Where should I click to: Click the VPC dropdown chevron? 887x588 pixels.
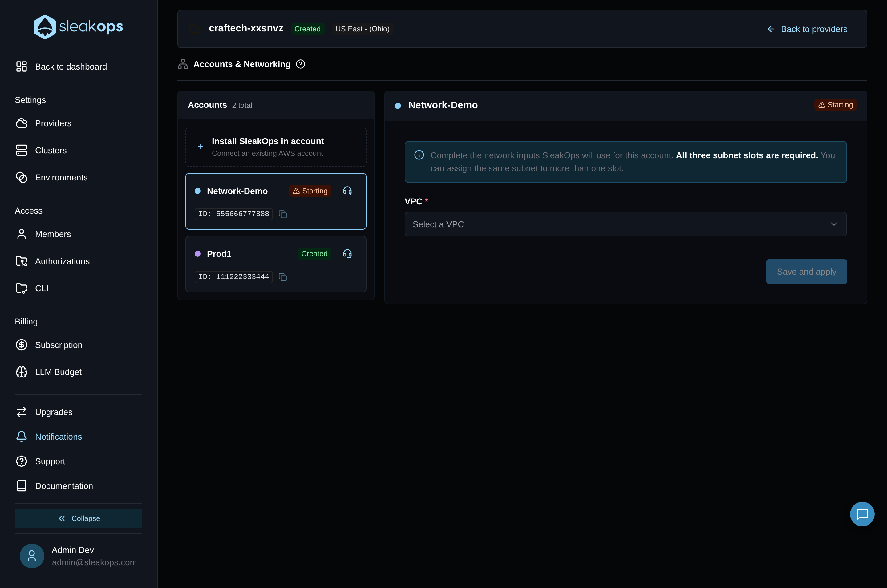[834, 224]
